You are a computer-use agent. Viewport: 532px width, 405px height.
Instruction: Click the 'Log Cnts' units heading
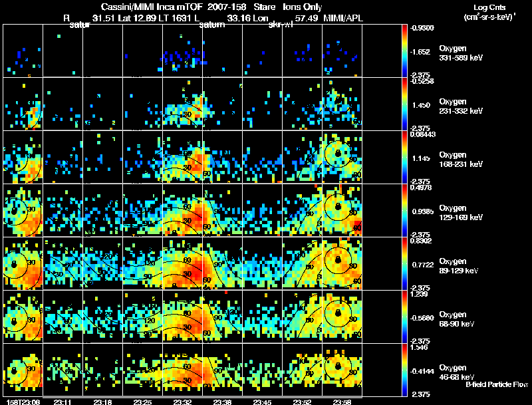click(x=489, y=7)
